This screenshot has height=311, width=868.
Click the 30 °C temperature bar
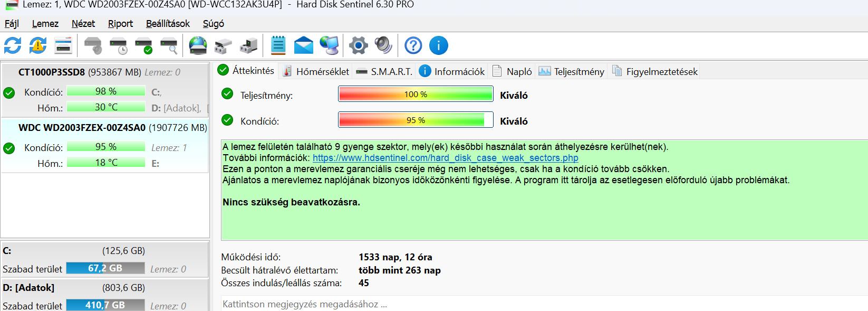click(106, 107)
